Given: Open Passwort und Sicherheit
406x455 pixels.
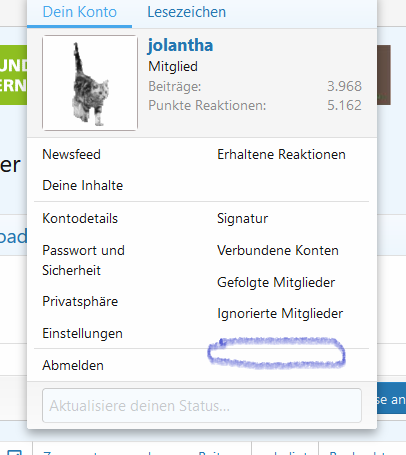Looking at the screenshot, I should 83,260.
